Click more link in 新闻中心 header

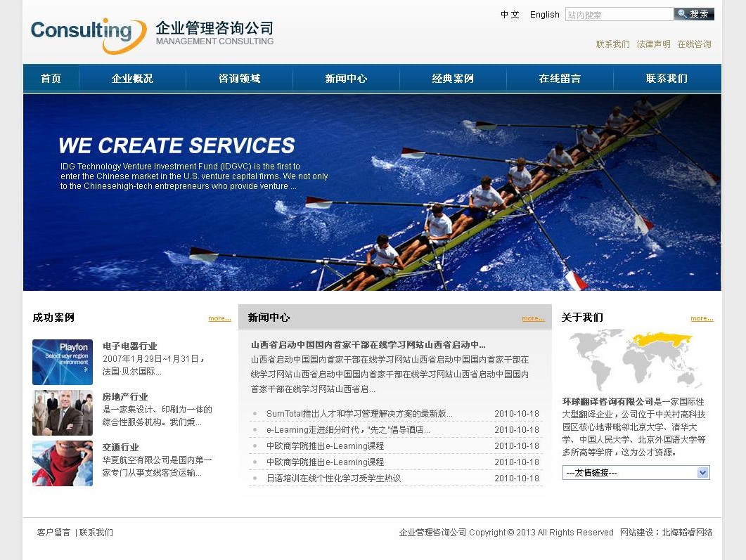pos(533,318)
